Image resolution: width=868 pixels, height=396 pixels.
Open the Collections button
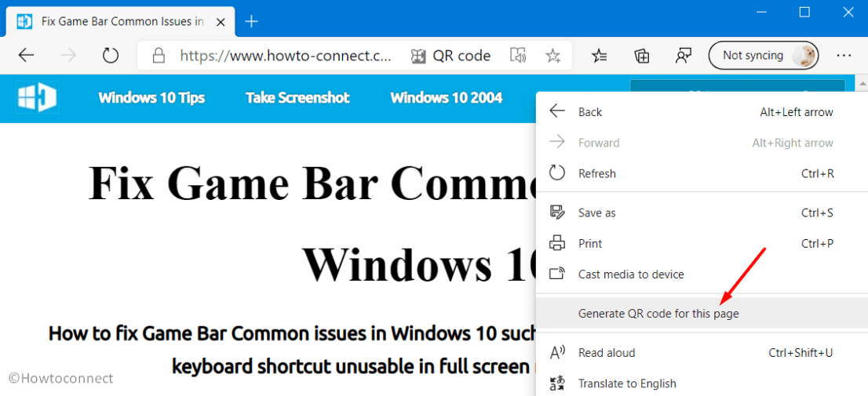642,56
